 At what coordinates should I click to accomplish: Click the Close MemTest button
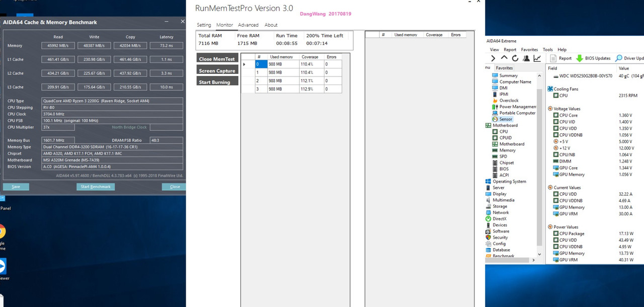click(217, 58)
